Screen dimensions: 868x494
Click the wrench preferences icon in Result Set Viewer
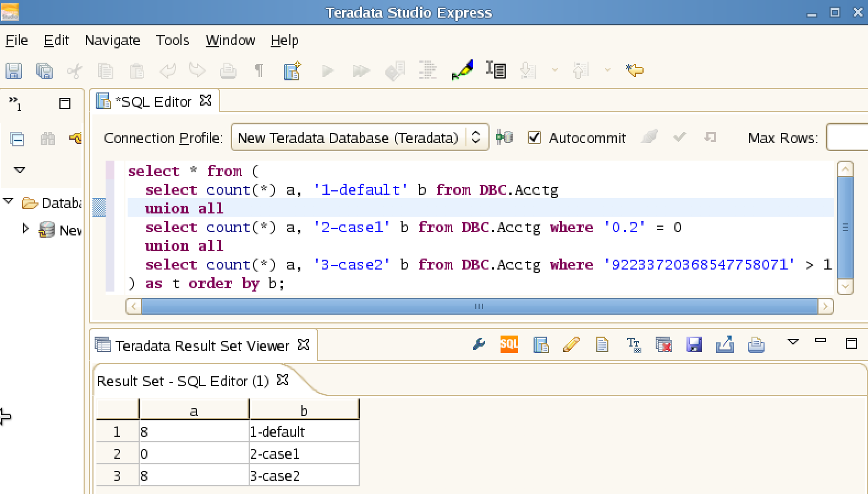[479, 345]
